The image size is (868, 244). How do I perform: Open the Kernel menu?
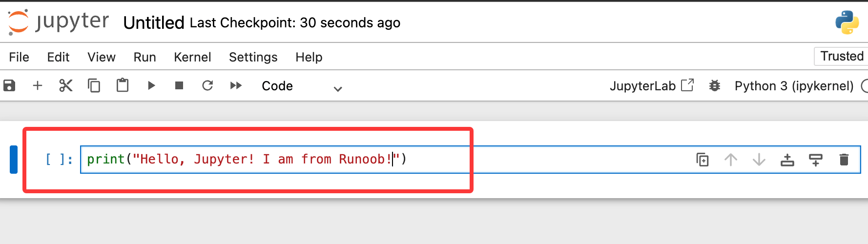[192, 57]
